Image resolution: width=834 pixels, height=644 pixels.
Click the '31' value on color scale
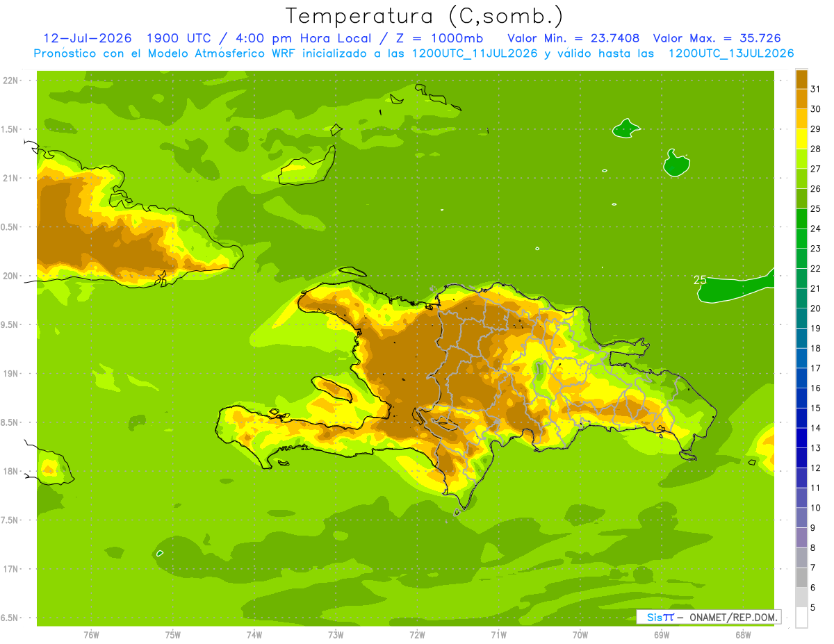(x=816, y=89)
